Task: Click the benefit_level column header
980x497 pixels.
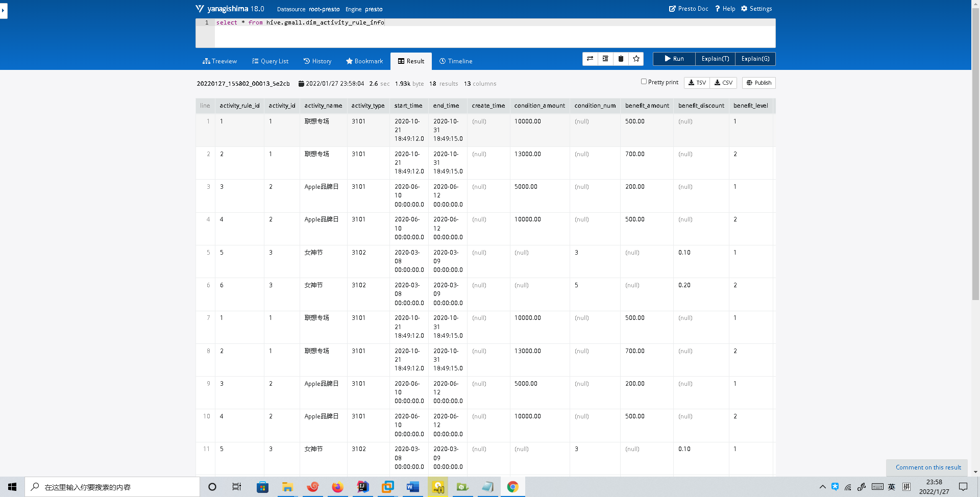Action: 750,106
